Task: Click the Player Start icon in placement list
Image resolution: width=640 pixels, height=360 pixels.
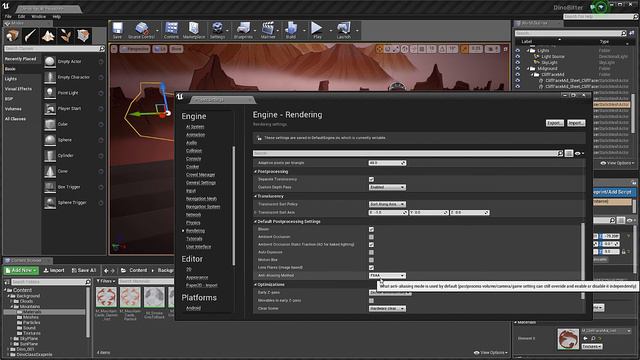Action: (x=50, y=109)
